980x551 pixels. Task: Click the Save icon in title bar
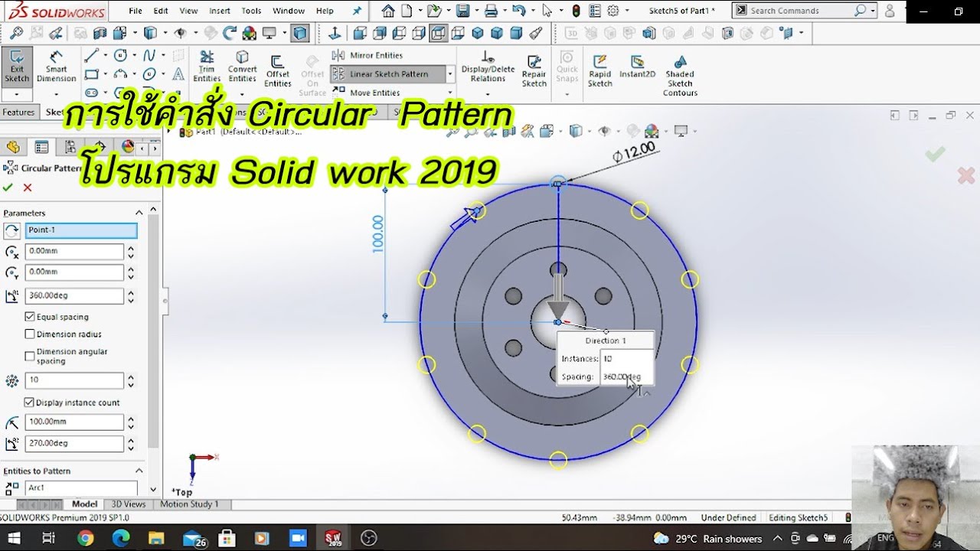pyautogui.click(x=462, y=11)
